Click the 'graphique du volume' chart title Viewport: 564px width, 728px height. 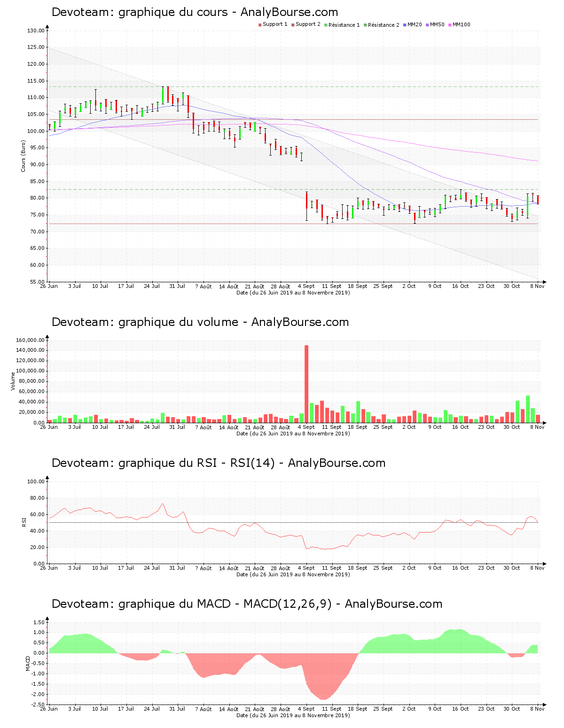click(200, 322)
